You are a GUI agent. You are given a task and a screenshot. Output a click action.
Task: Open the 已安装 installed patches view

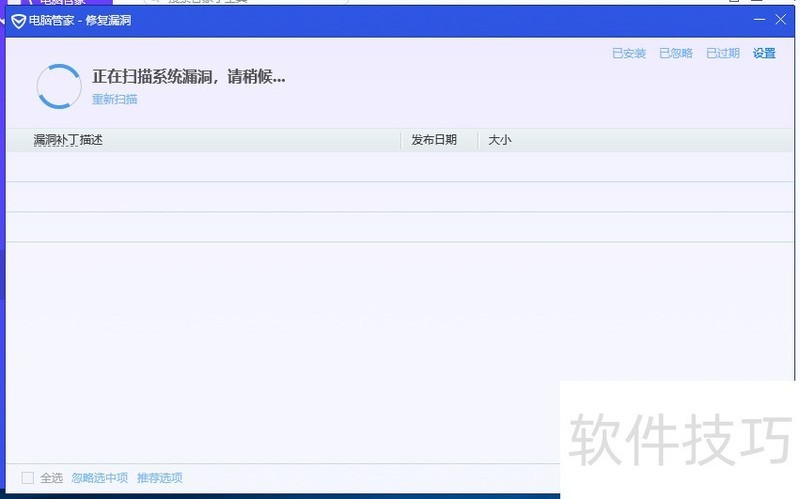point(629,54)
